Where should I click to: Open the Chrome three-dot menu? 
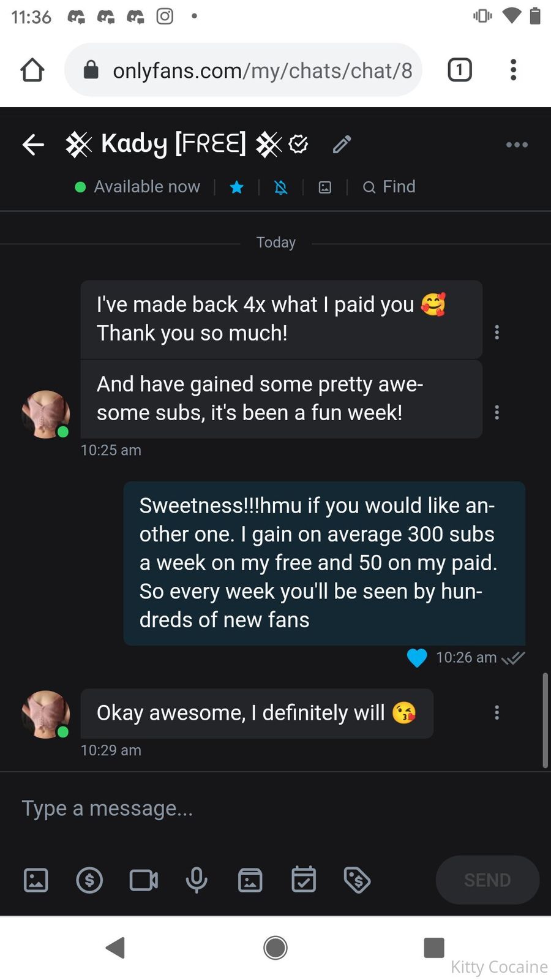point(514,70)
